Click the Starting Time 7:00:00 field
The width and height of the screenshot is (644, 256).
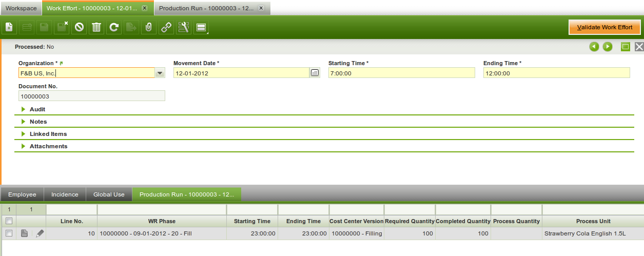(x=402, y=73)
